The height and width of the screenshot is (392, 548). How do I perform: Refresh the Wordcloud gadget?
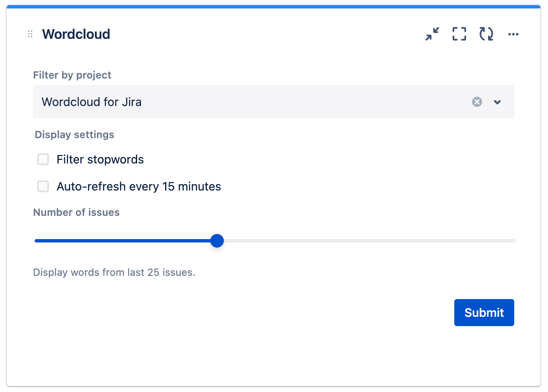pos(486,34)
